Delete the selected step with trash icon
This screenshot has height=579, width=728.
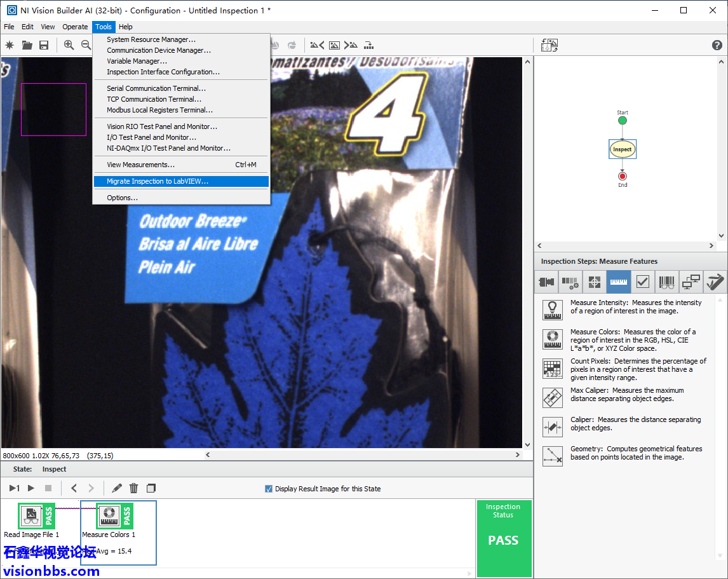133,488
